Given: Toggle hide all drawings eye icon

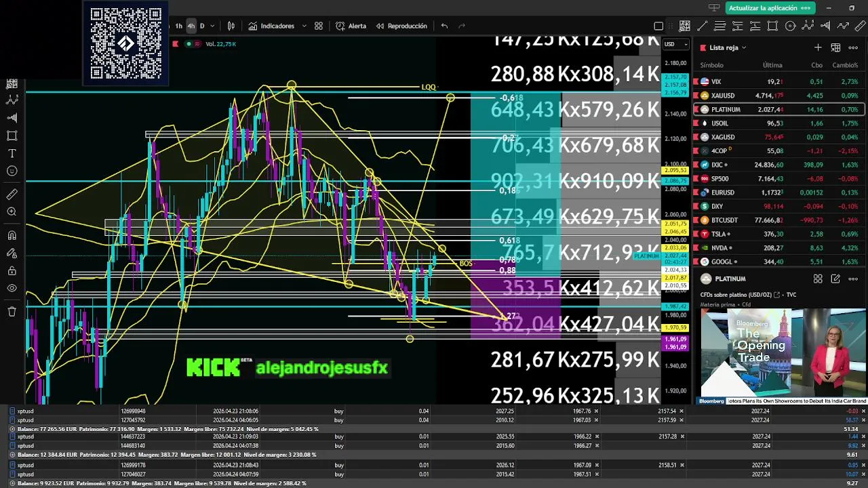Looking at the screenshot, I should tap(12, 288).
